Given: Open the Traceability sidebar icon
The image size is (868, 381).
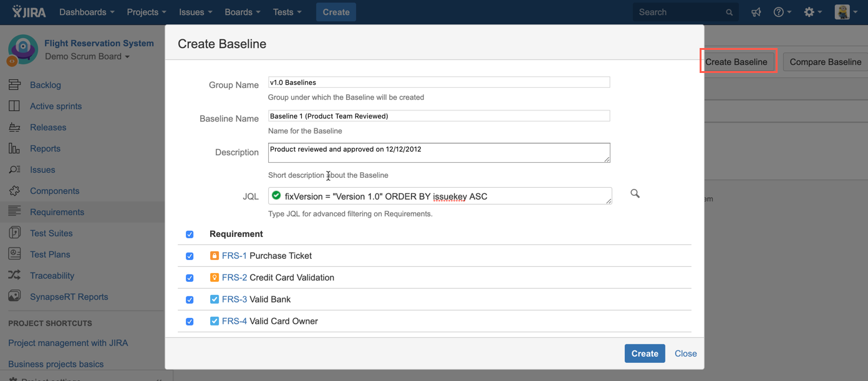Looking at the screenshot, I should pyautogui.click(x=14, y=276).
